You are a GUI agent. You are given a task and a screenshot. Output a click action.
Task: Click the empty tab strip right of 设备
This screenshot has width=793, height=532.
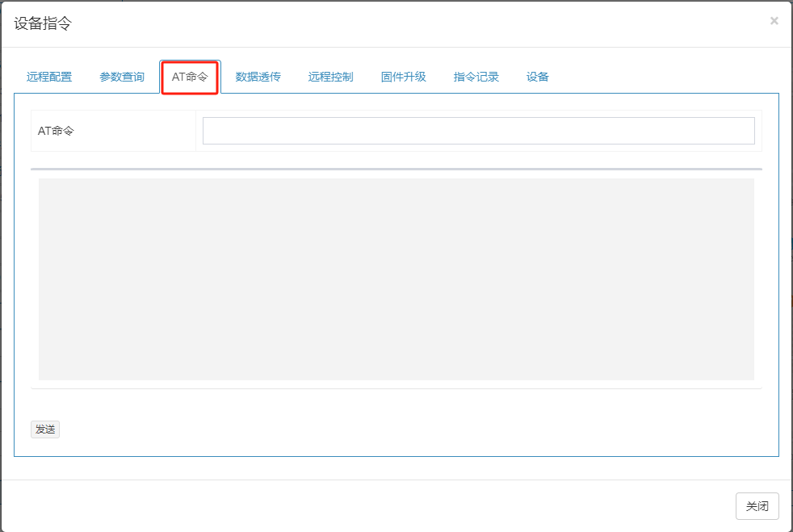click(662, 77)
